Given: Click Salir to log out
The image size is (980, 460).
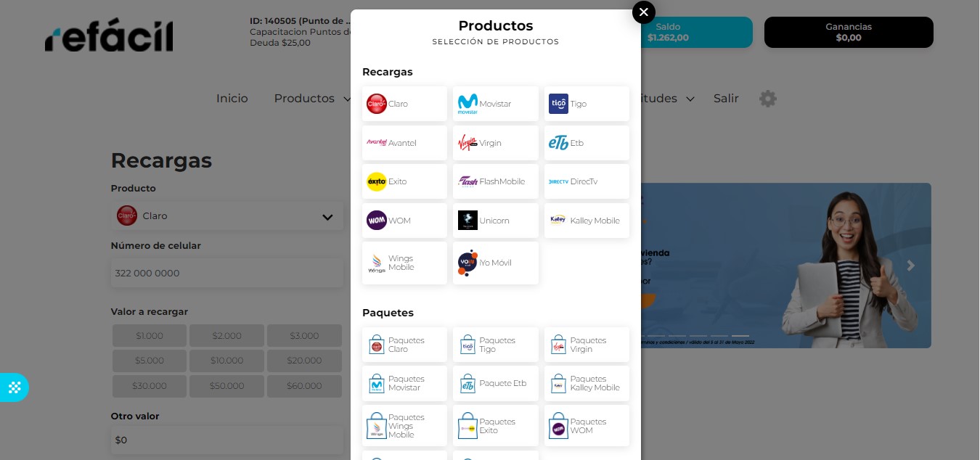Looking at the screenshot, I should 726,99.
